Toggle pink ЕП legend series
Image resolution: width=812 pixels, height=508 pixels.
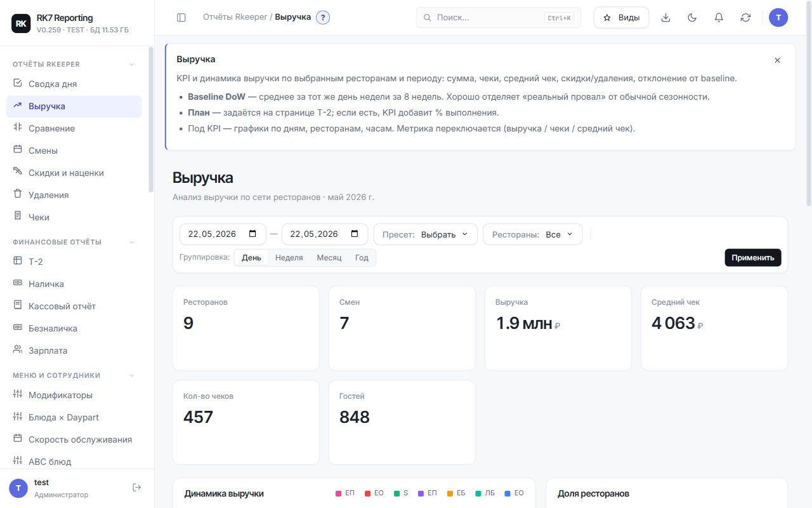click(344, 493)
